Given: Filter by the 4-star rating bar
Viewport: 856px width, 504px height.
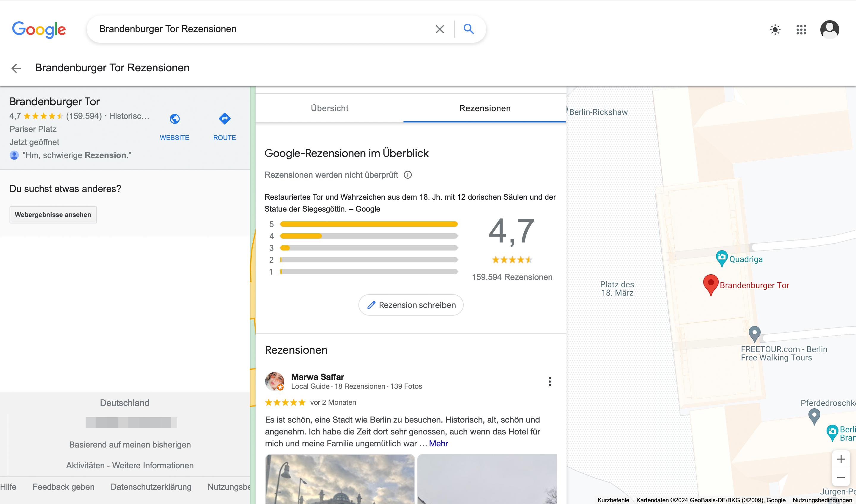Looking at the screenshot, I should coord(369,236).
